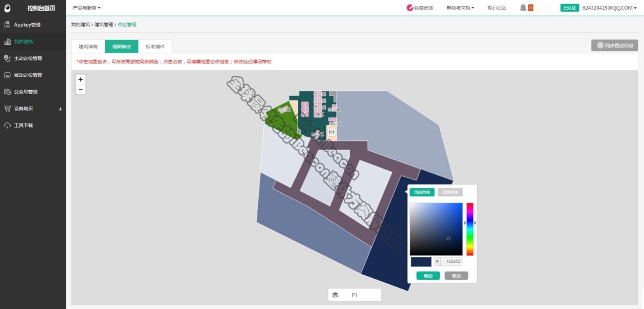Zoom in the map with plus button
The image size is (644, 309).
[x=80, y=79]
